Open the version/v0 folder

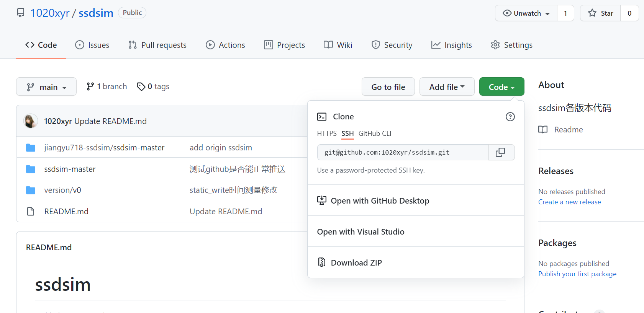[62, 190]
